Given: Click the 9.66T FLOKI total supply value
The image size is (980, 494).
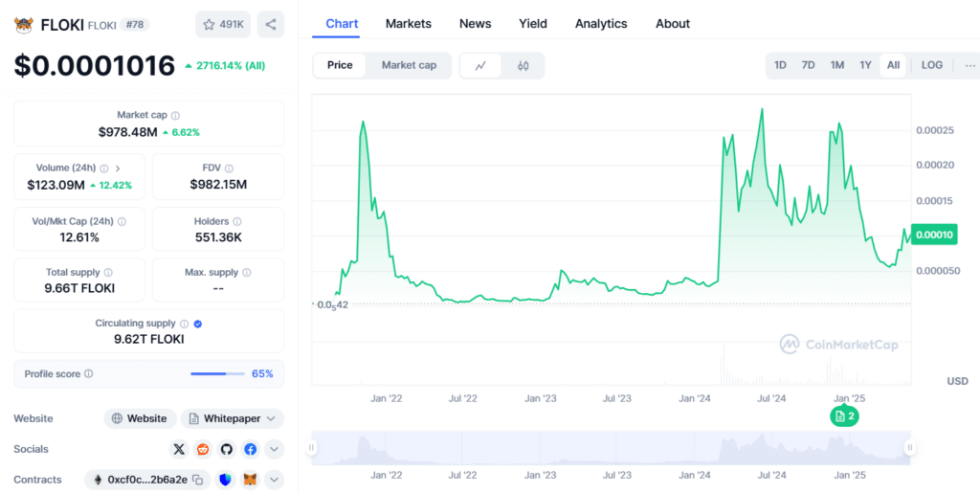Looking at the screenshot, I should coord(79,288).
